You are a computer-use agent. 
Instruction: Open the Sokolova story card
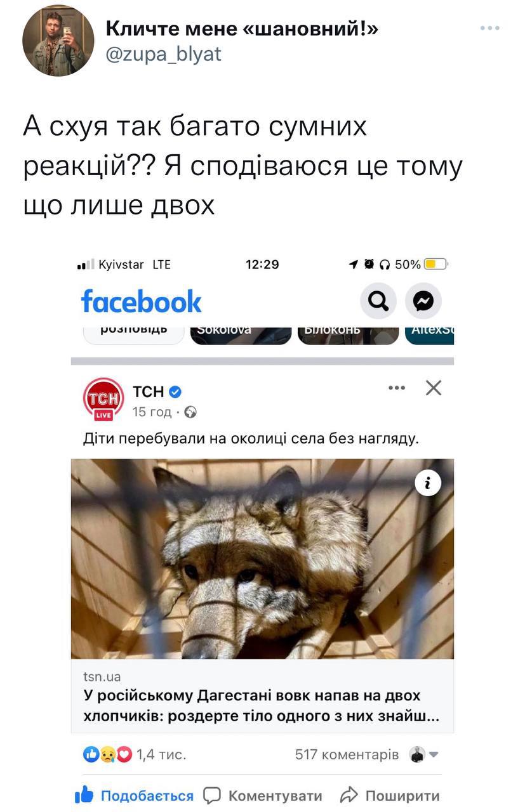tap(241, 336)
